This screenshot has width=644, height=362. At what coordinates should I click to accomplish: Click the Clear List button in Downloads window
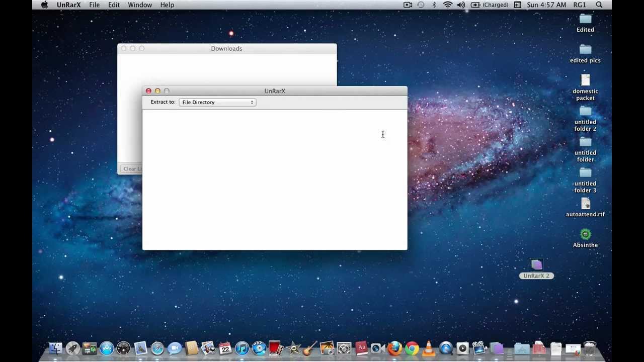(133, 169)
